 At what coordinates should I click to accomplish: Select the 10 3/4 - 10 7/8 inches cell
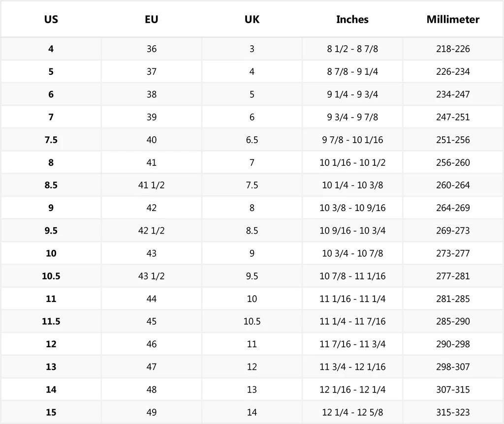pos(352,253)
